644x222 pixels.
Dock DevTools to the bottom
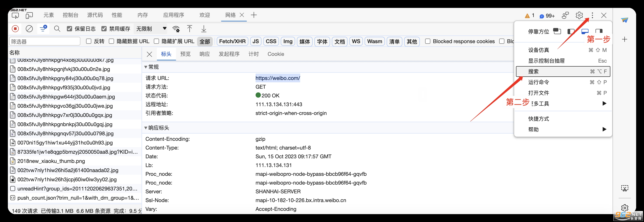coord(585,31)
